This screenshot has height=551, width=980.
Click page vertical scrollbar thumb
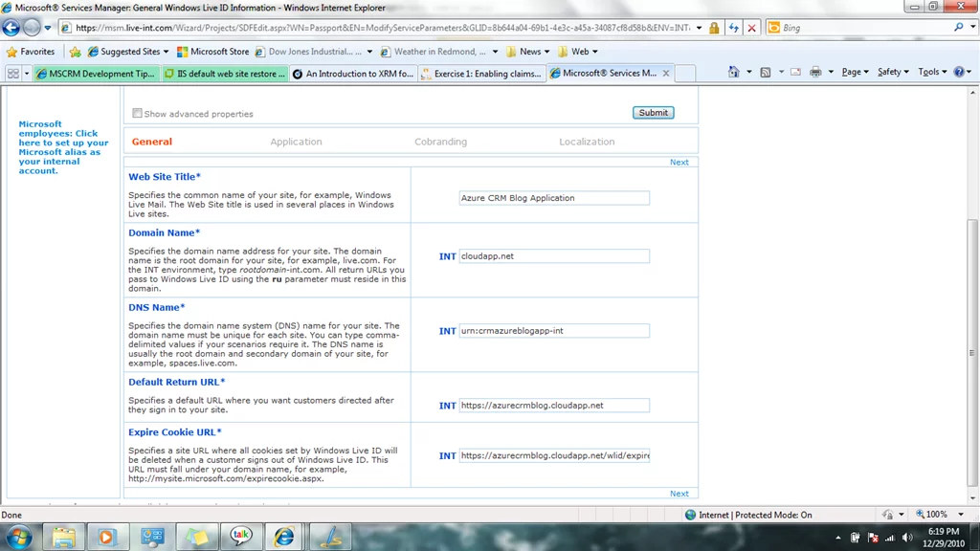972,352
